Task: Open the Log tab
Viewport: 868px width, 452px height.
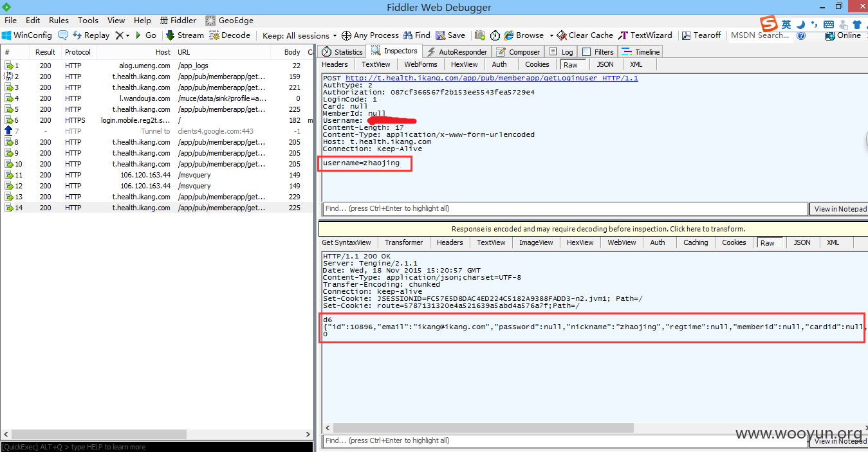Action: [x=561, y=52]
